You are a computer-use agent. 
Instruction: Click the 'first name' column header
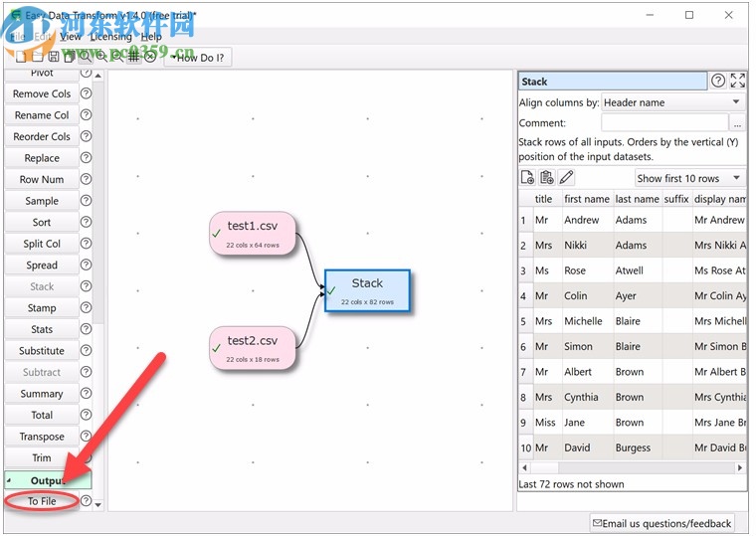tap(587, 199)
